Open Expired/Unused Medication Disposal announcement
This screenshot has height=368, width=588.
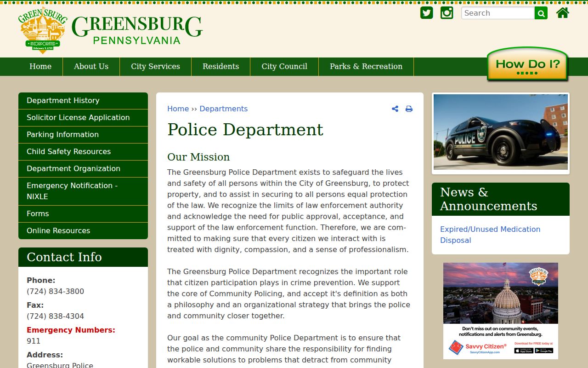(490, 235)
